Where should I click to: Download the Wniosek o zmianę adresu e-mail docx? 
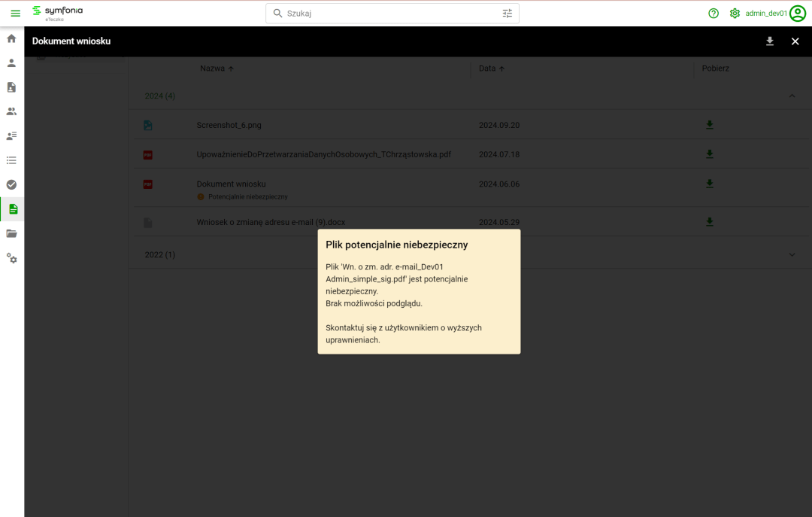709,222
